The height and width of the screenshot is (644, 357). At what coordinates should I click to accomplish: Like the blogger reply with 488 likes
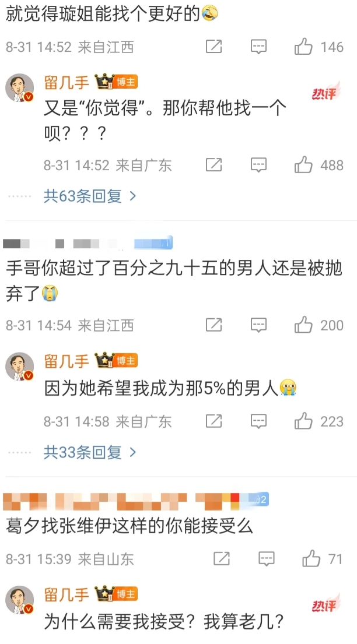point(303,165)
